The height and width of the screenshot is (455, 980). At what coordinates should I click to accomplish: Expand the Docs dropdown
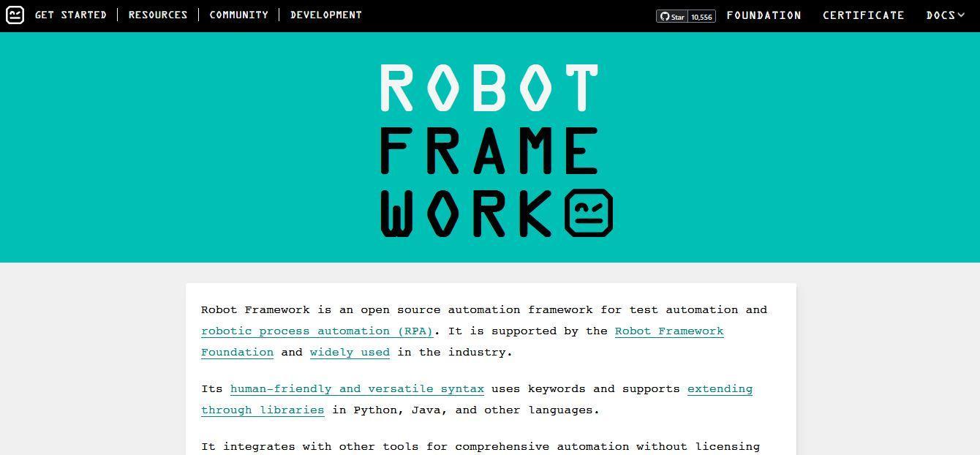point(946,15)
